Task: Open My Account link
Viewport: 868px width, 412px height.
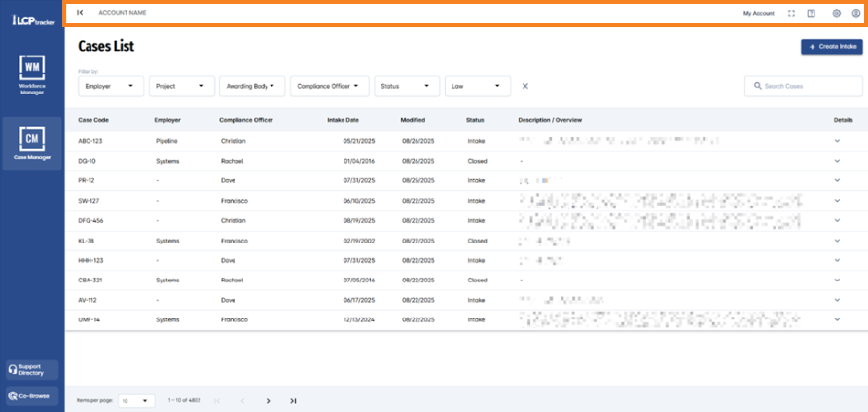Action: [x=758, y=14]
